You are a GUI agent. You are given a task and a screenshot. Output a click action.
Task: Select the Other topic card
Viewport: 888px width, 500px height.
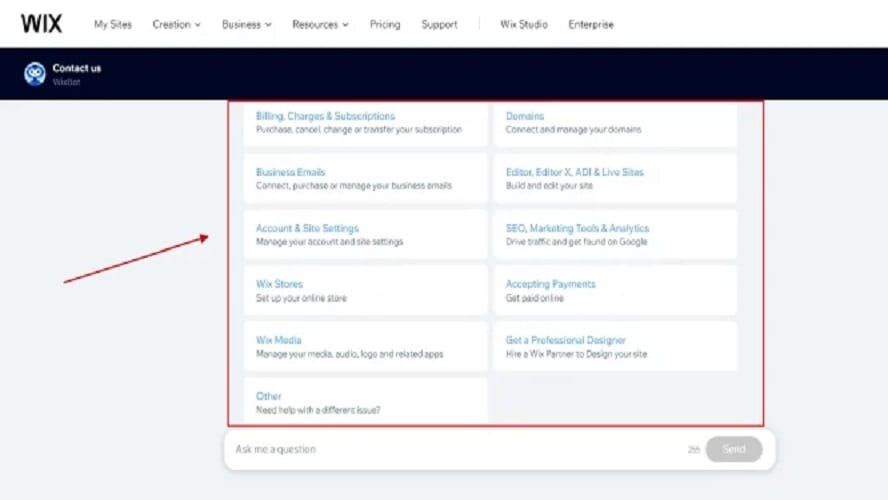pos(366,402)
